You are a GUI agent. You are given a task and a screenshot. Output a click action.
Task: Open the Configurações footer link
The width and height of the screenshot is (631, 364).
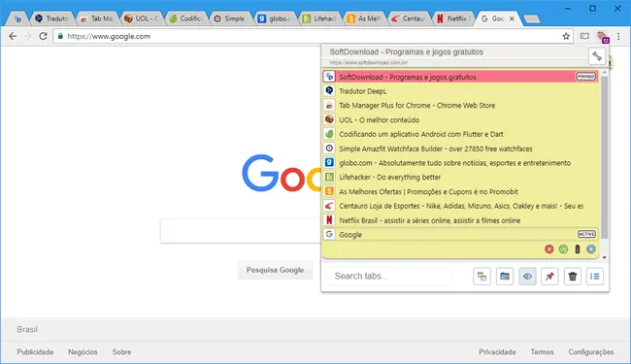[591, 352]
